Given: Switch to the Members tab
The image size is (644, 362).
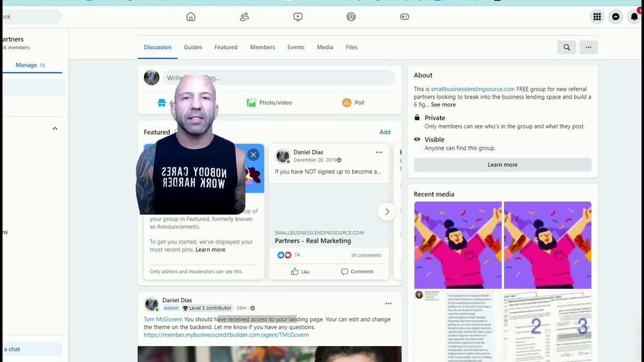Looking at the screenshot, I should click(262, 47).
